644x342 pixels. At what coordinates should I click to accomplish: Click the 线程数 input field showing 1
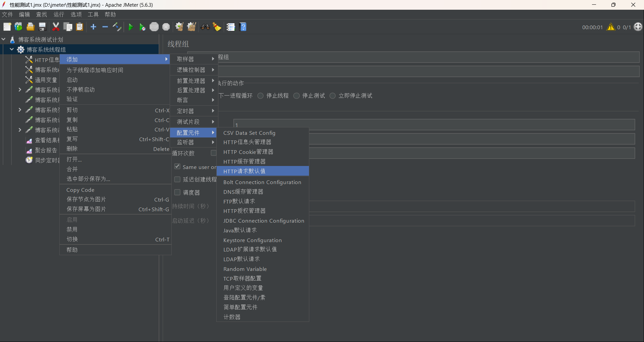pos(434,125)
